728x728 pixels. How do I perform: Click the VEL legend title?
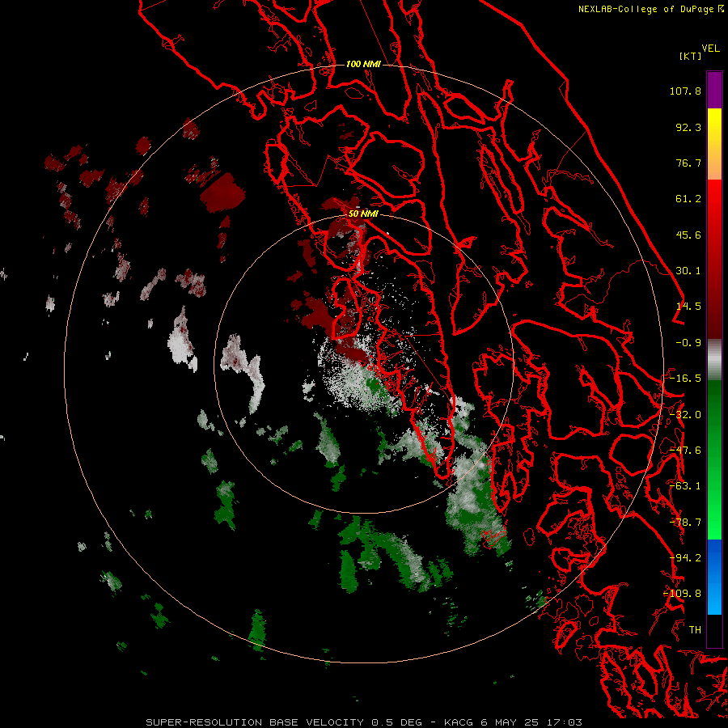[710, 49]
